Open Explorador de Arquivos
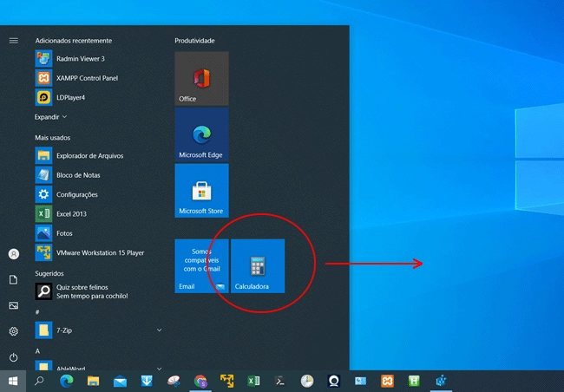The image size is (564, 392). pyautogui.click(x=89, y=155)
